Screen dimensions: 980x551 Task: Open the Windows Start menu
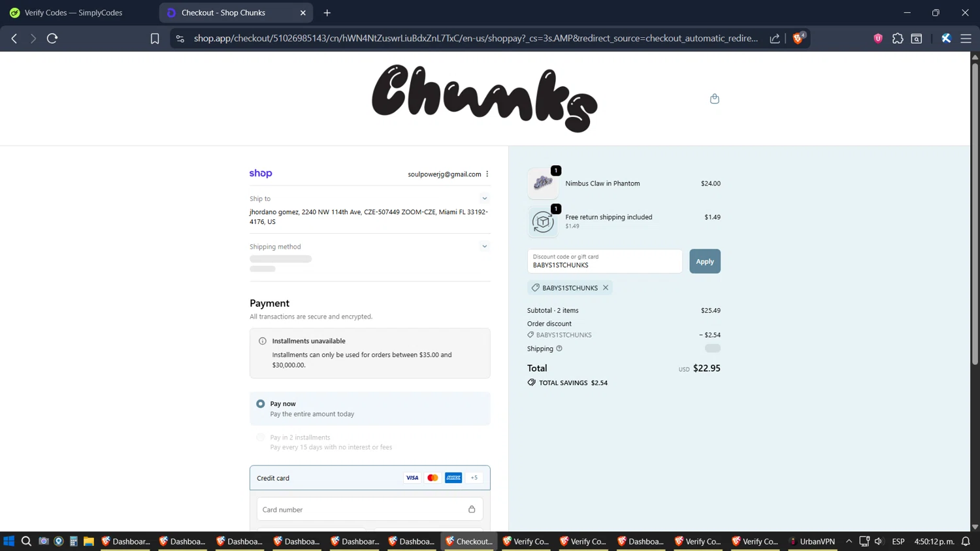tap(9, 541)
